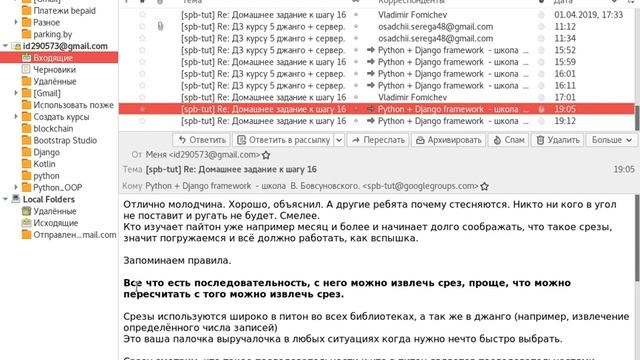The width and height of the screenshot is (640, 360).
Task: Expand the Создать курсы folder
Action: pos(16,117)
